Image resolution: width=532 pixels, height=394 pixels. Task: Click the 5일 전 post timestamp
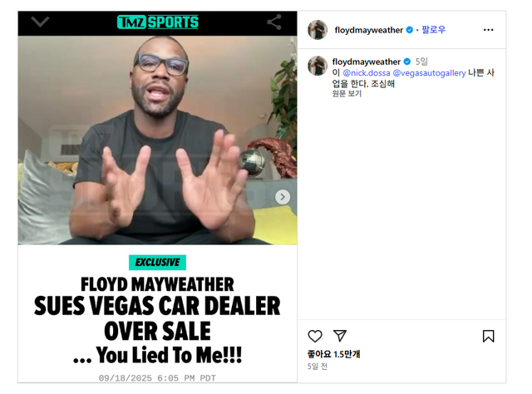point(318,367)
